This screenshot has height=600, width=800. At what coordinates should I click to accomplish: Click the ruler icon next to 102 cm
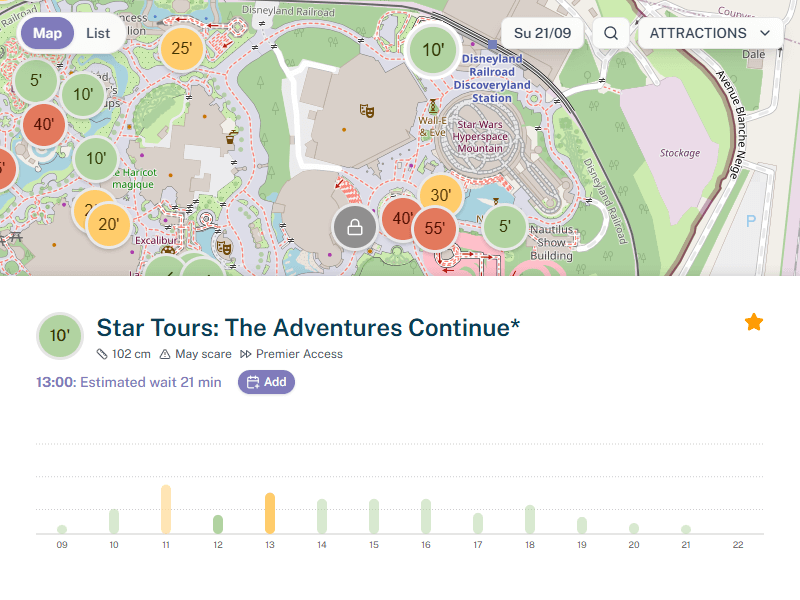point(101,354)
